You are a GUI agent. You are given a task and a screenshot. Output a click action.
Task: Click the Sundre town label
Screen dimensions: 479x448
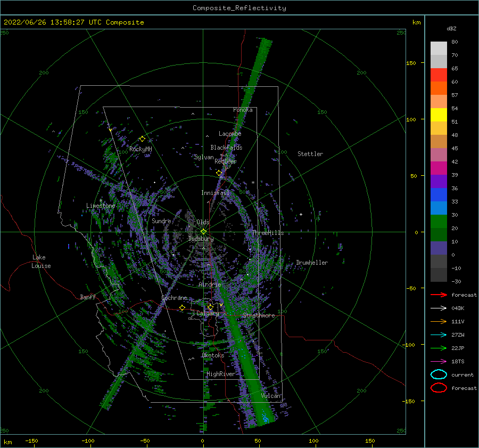161,221
